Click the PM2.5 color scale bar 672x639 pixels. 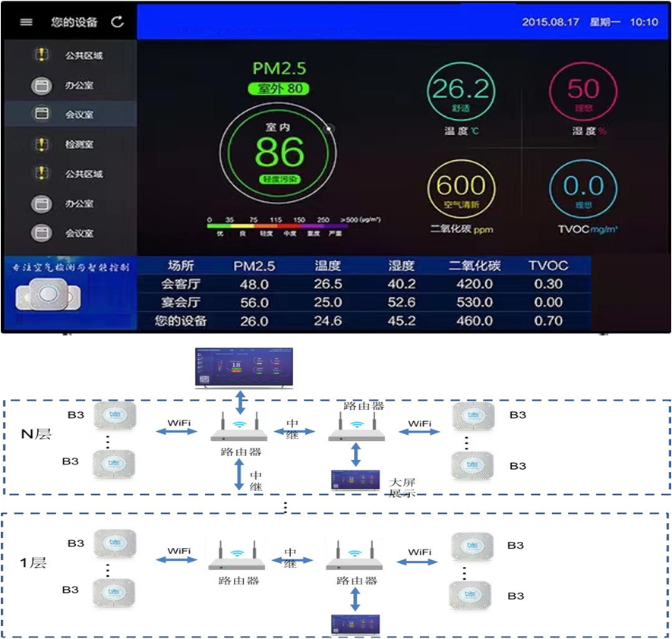277,227
